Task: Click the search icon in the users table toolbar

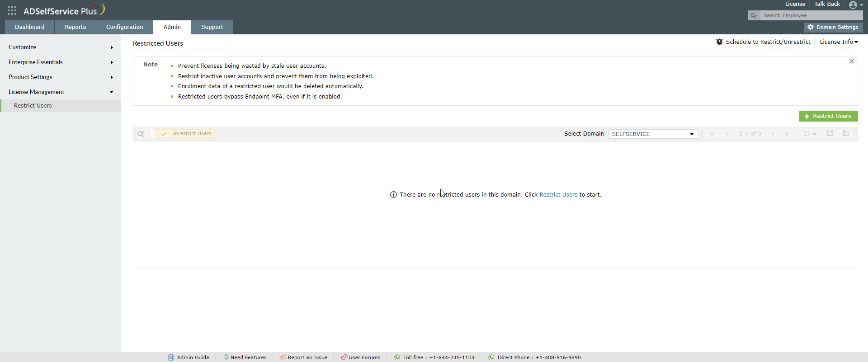Action: (141, 134)
